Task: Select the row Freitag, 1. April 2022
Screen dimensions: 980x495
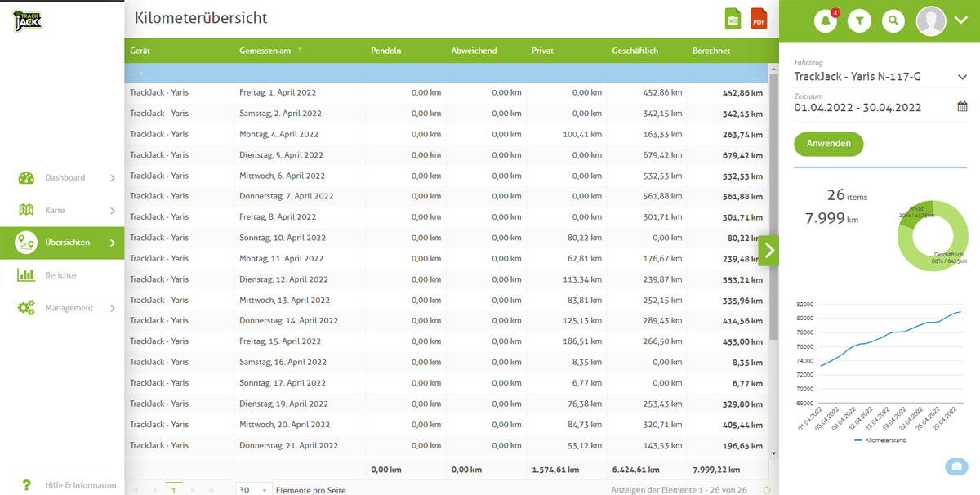Action: pos(446,92)
